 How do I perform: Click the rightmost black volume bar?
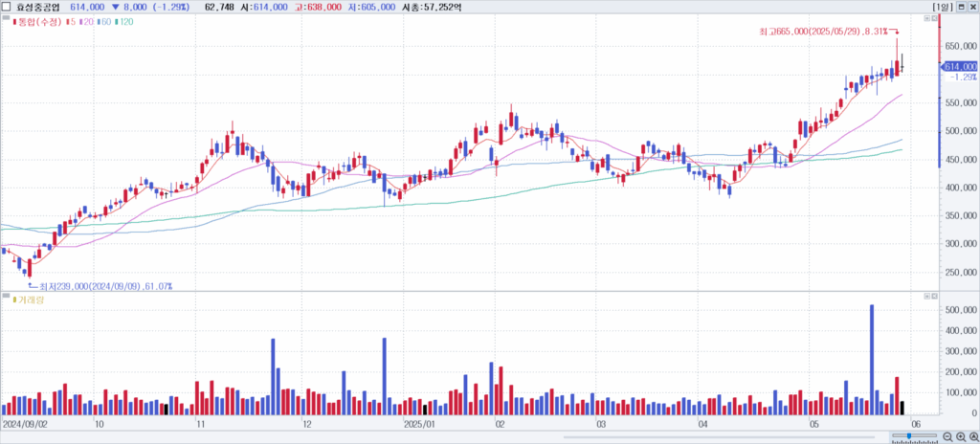tap(902, 409)
